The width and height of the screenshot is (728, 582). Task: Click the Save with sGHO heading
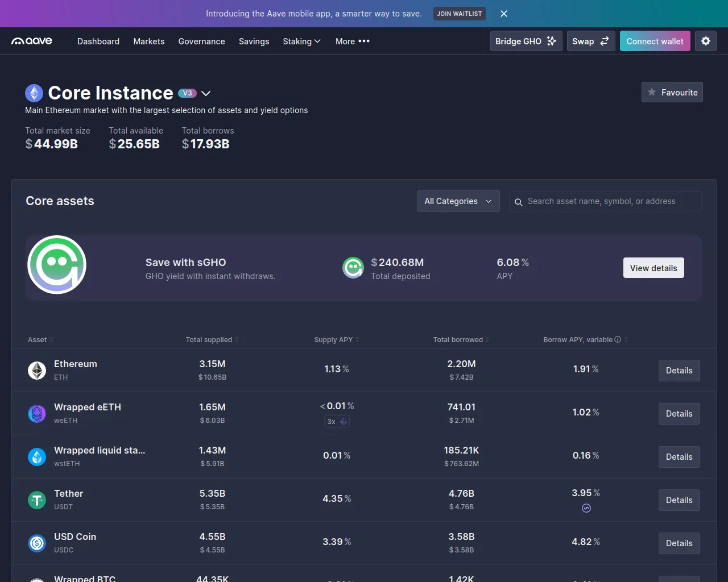[185, 262]
